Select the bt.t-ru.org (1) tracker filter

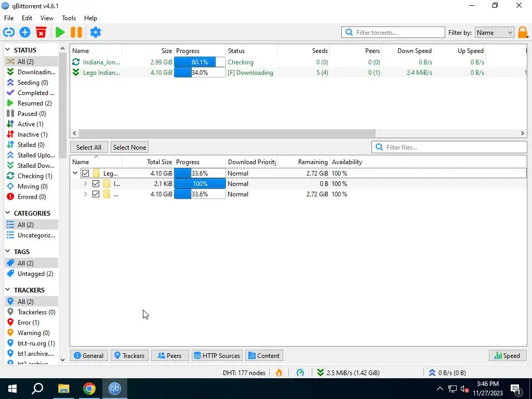point(31,343)
